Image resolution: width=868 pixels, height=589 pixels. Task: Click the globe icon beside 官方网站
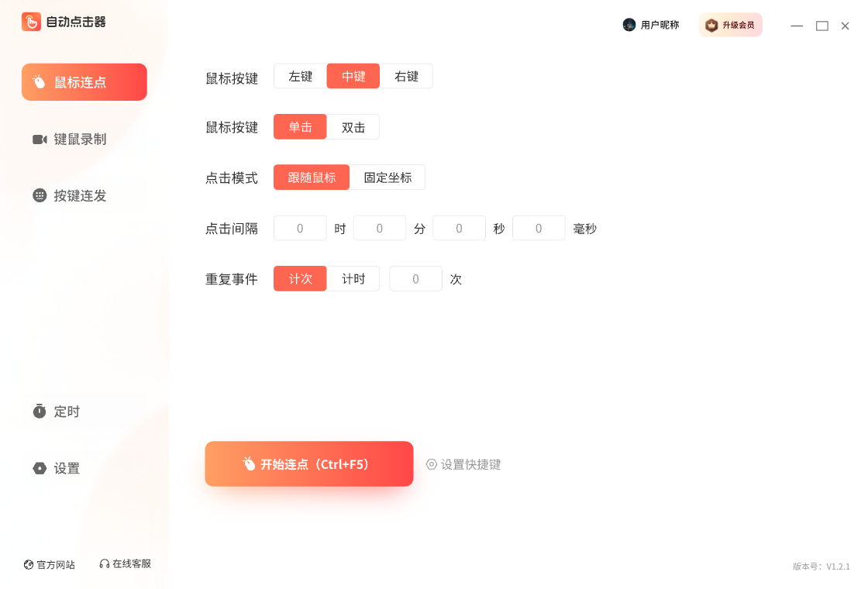click(x=29, y=565)
